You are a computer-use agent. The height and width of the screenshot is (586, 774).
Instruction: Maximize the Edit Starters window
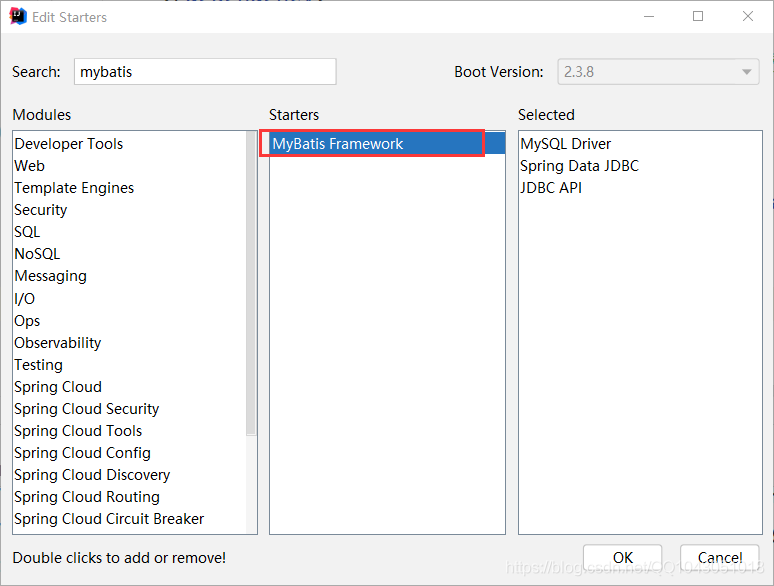coord(698,16)
